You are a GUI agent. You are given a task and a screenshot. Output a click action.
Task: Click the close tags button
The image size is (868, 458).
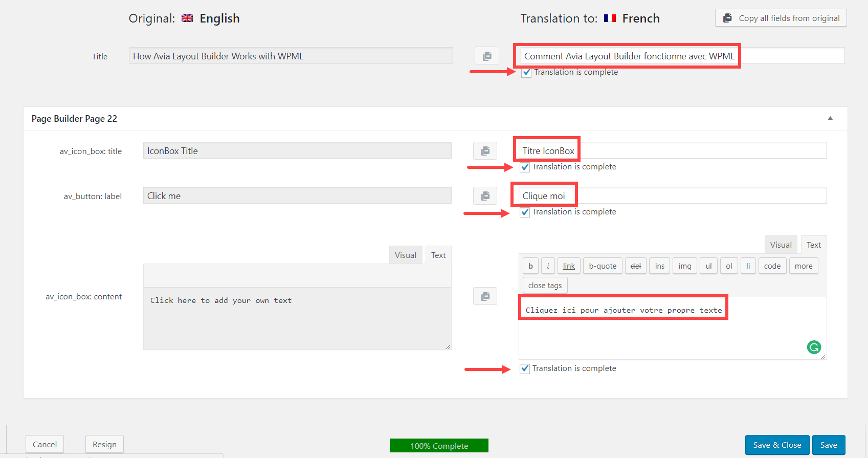click(x=545, y=285)
